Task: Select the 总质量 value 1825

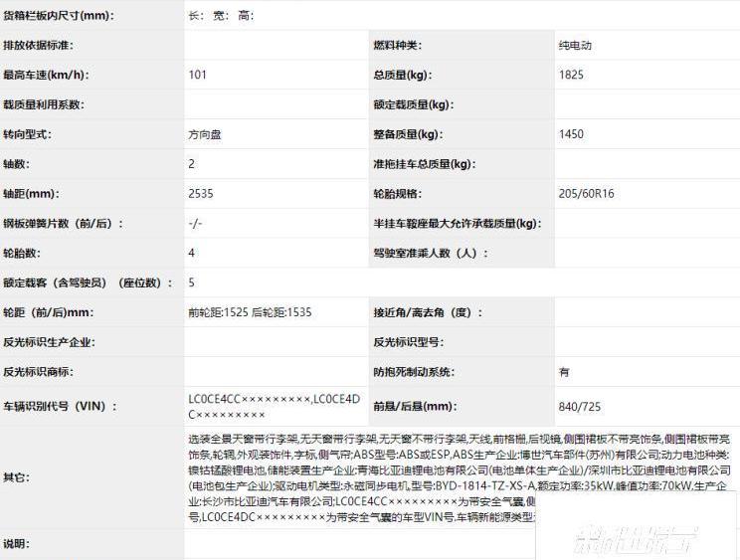Action: (571, 75)
